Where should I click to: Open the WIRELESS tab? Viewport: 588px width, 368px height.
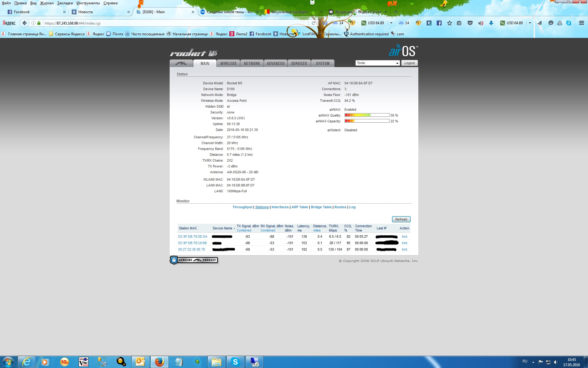click(x=228, y=63)
